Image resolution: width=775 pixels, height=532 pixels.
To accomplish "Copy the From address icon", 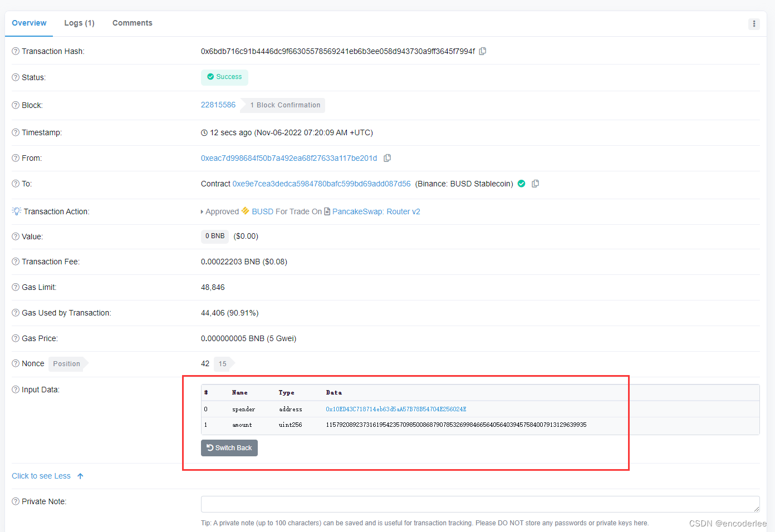I will coord(387,158).
